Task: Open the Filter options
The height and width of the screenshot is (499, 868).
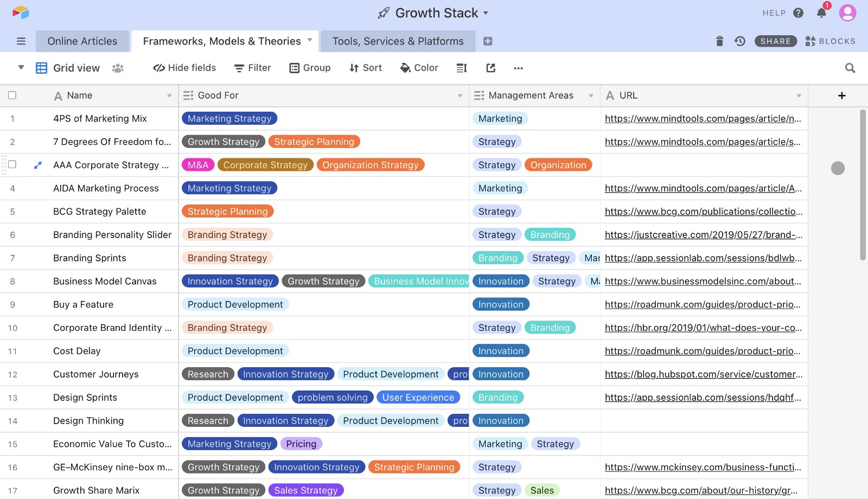Action: click(x=252, y=68)
